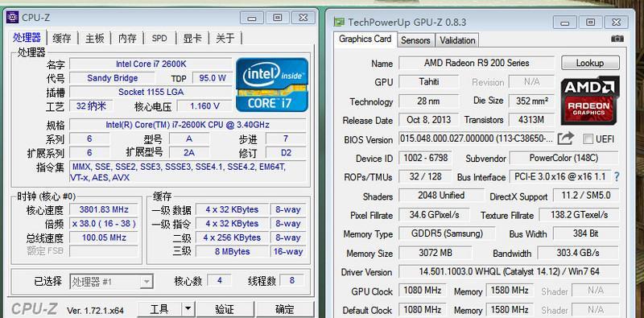Click the CPU name field Intel Core i7 2600K
644x318 pixels.
[151, 64]
